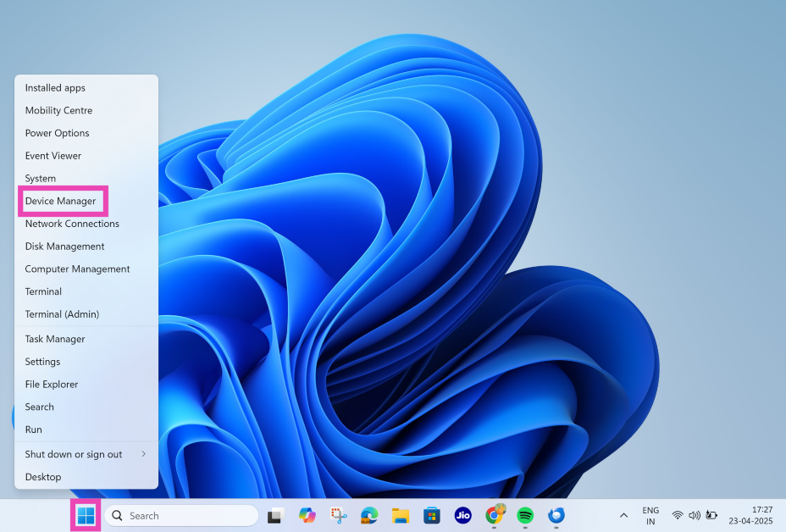Open the File Explorer taskbar icon
Screen dimensions: 786x532
[401, 515]
